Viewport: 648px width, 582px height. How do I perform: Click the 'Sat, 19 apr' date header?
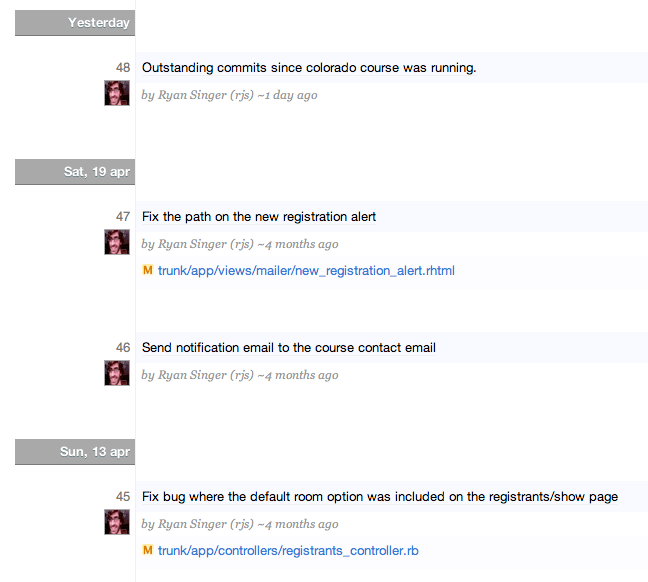(x=75, y=172)
